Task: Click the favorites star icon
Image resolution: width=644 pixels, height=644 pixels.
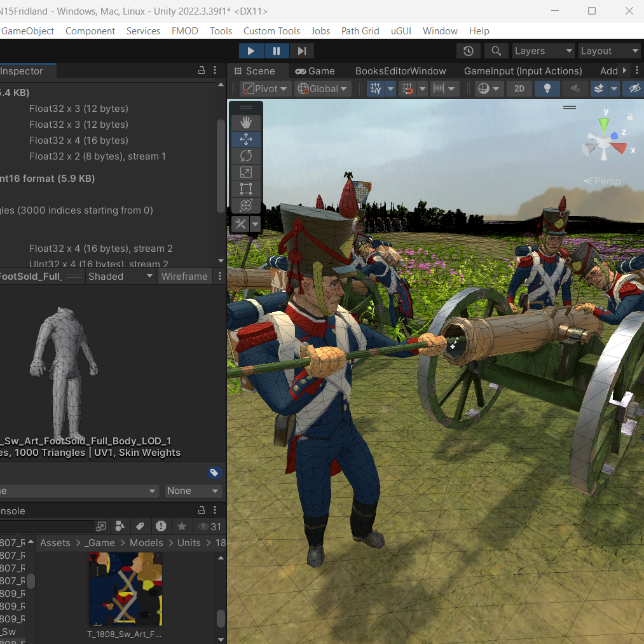Action: tap(182, 526)
